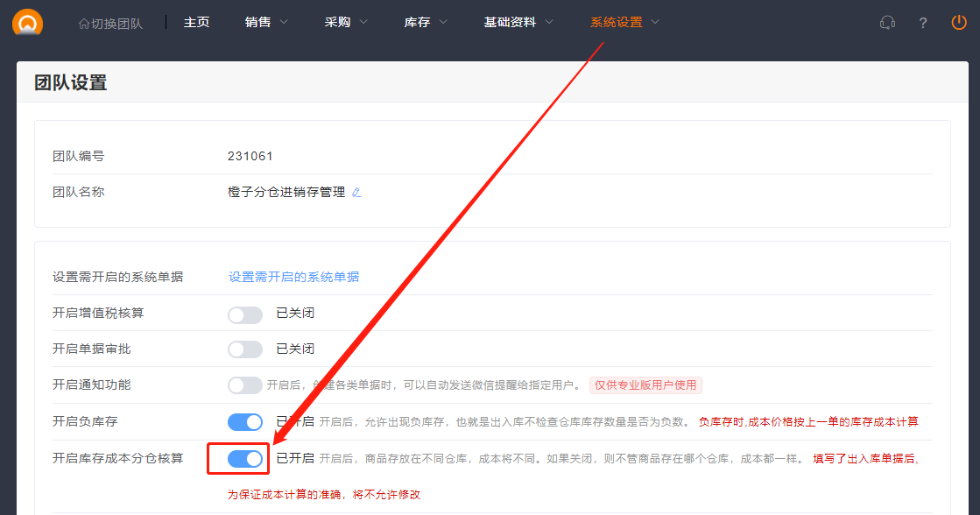Click pencil icon to edit team name
Viewport: 980px width, 515px height.
(356, 193)
